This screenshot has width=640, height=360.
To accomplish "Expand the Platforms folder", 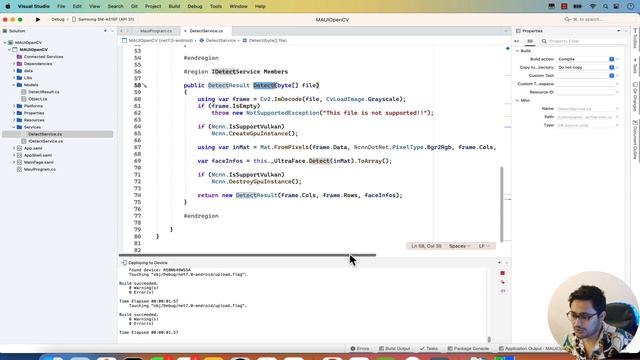I will point(14,106).
